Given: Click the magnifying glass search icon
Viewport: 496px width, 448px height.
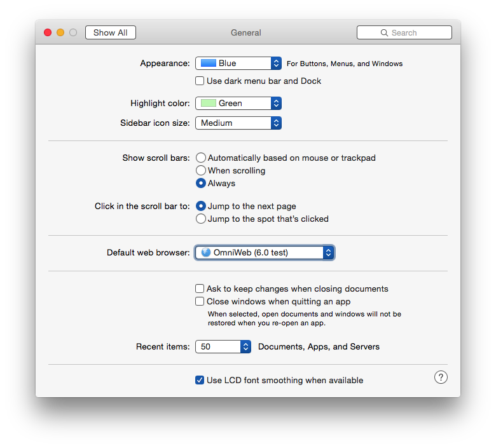Looking at the screenshot, I should (x=384, y=33).
